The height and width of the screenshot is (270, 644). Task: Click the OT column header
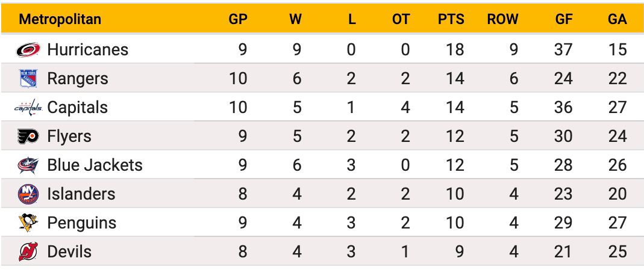[x=401, y=19]
